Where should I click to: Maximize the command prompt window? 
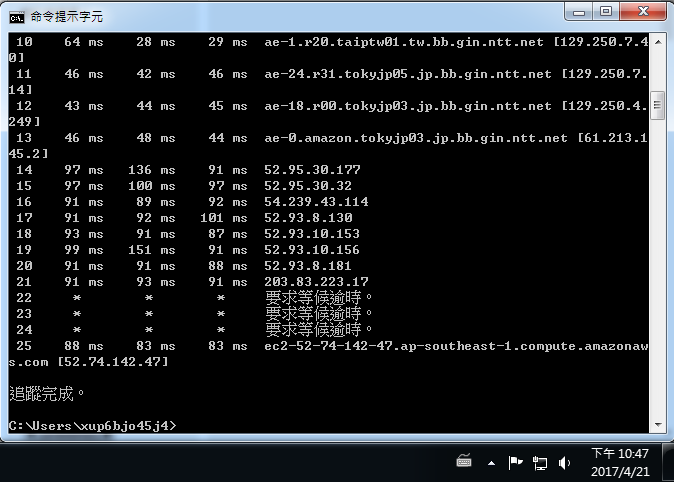point(606,12)
